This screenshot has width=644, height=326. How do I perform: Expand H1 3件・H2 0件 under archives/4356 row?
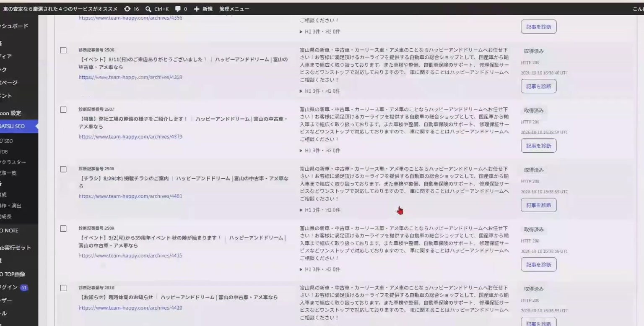tap(320, 31)
